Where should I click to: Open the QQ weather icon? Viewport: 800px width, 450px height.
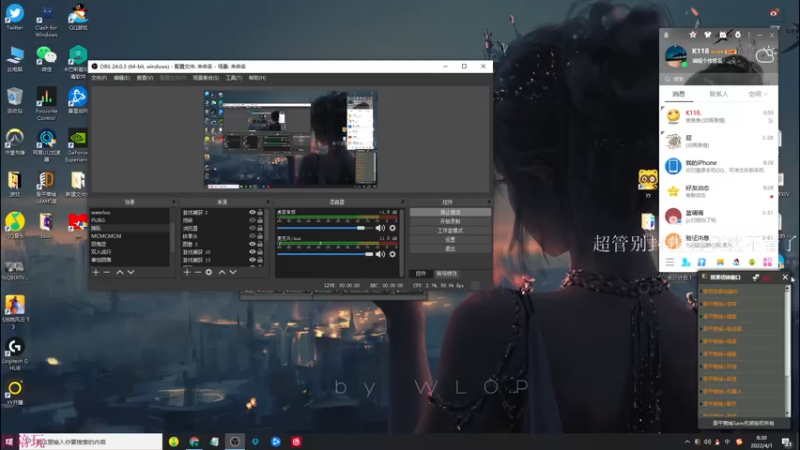click(x=765, y=55)
